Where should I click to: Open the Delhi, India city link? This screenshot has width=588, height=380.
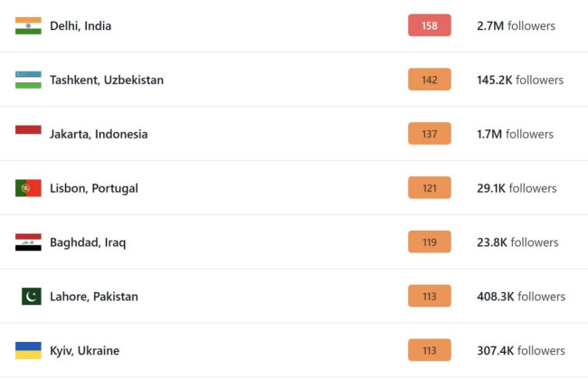[x=81, y=25]
